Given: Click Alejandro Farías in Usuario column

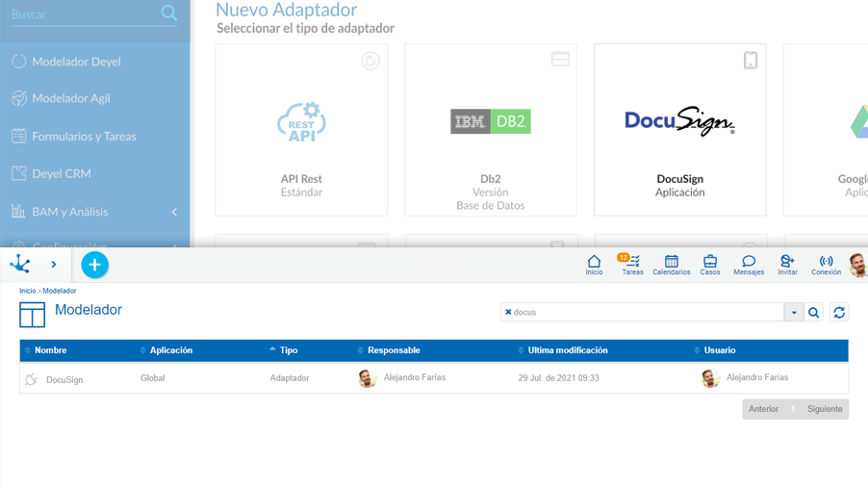Looking at the screenshot, I should click(x=757, y=377).
